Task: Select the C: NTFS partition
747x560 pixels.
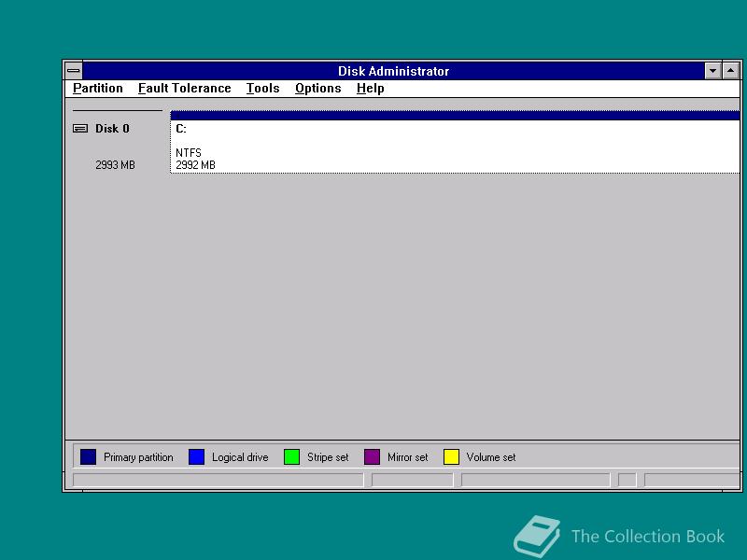Action: [455, 142]
